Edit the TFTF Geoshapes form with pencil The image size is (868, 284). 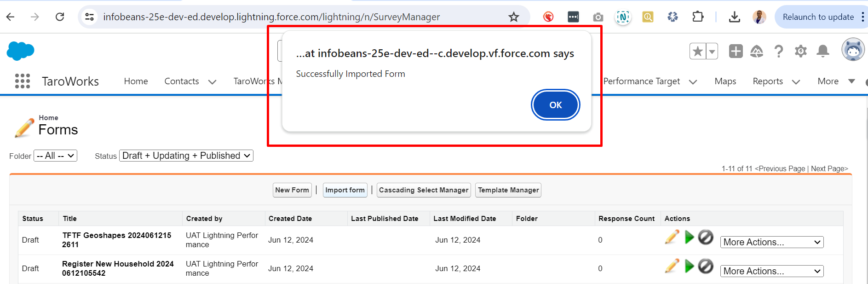[672, 238]
